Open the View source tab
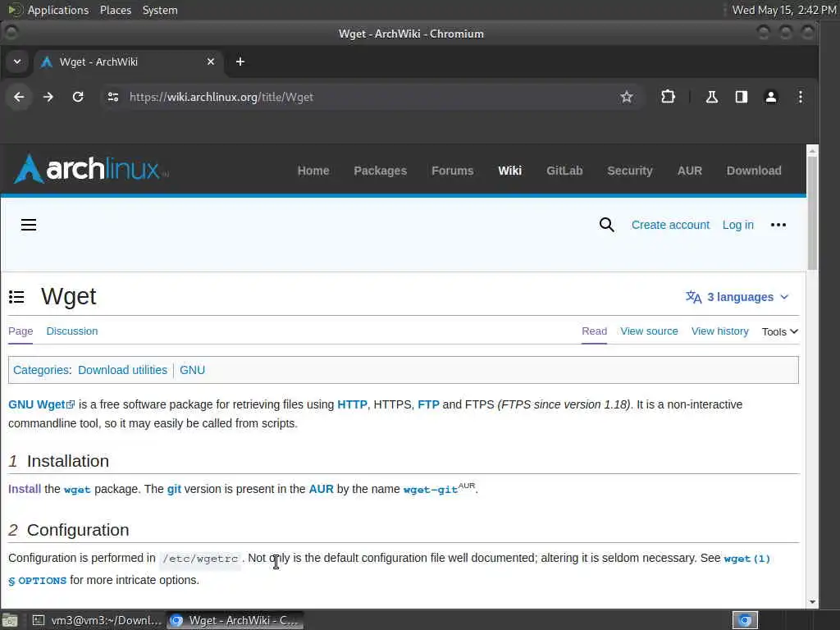 click(x=649, y=331)
